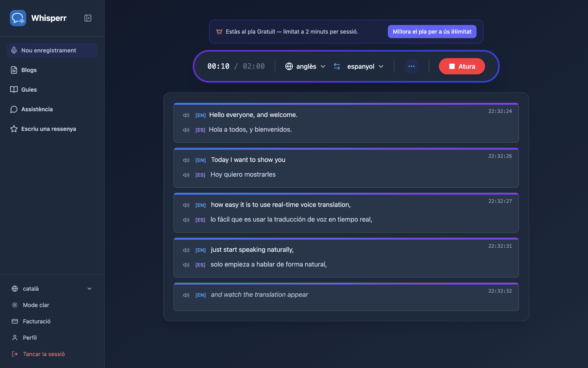Screen dimensions: 588x368
Task: Open Assistència page
Action: pyautogui.click(x=52, y=109)
